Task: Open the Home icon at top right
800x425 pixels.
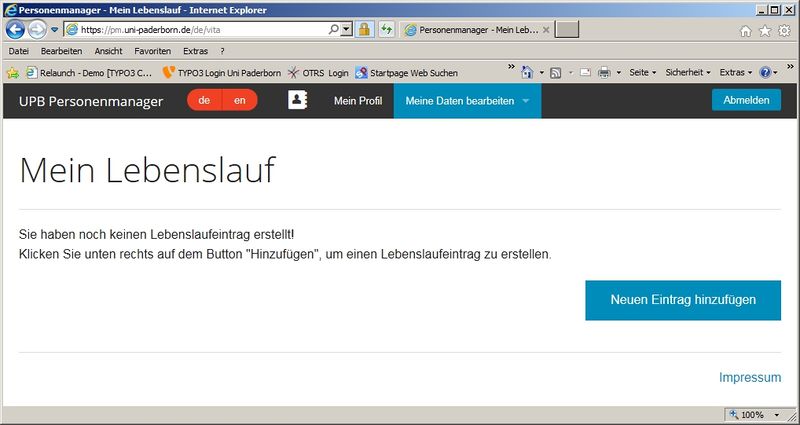Action: (745, 31)
